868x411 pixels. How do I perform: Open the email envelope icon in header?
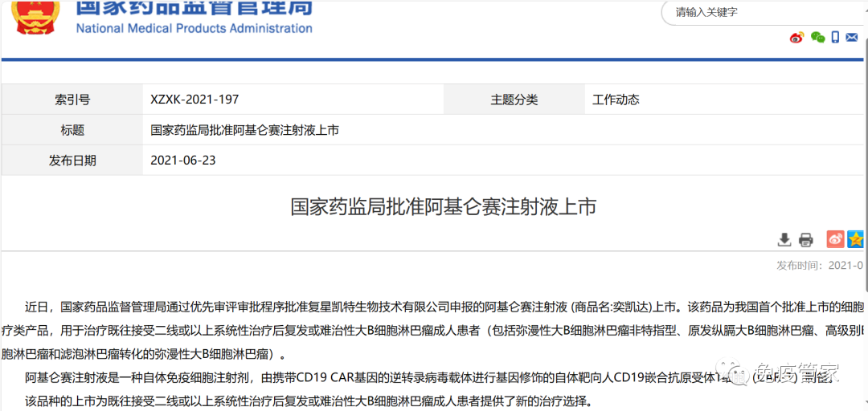tap(853, 38)
